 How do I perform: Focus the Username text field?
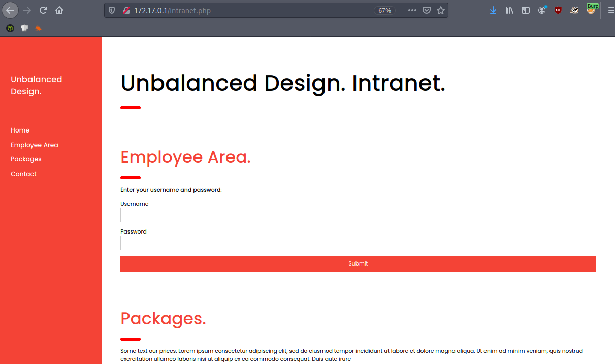click(x=358, y=215)
